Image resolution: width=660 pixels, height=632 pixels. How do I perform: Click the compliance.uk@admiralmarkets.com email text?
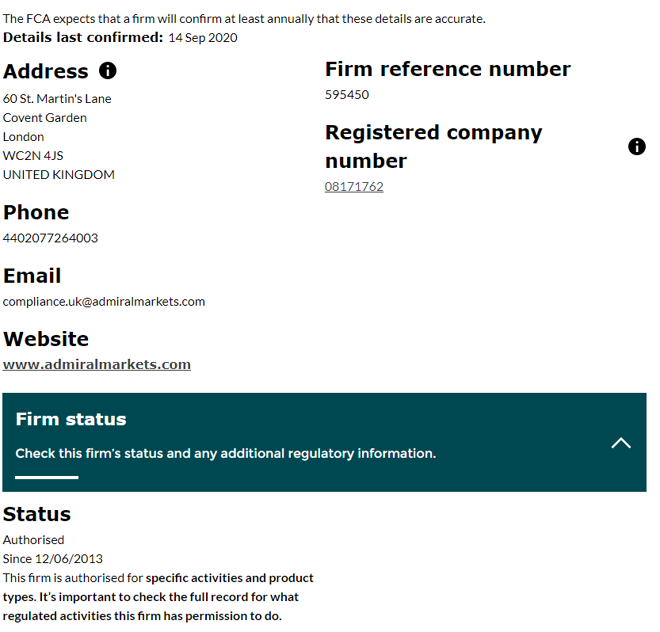click(104, 301)
